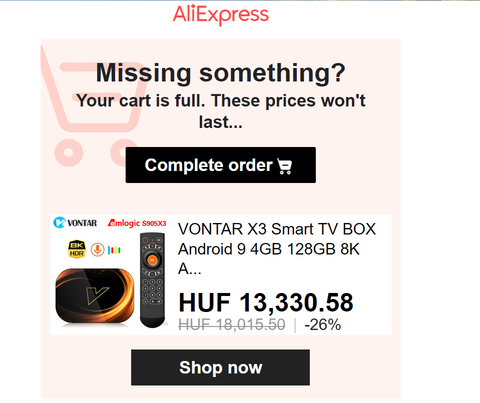Screen dimensions: 480x403
Task: Open the VONTAR X3 Smart TV BOX title
Action: pyautogui.click(x=277, y=249)
